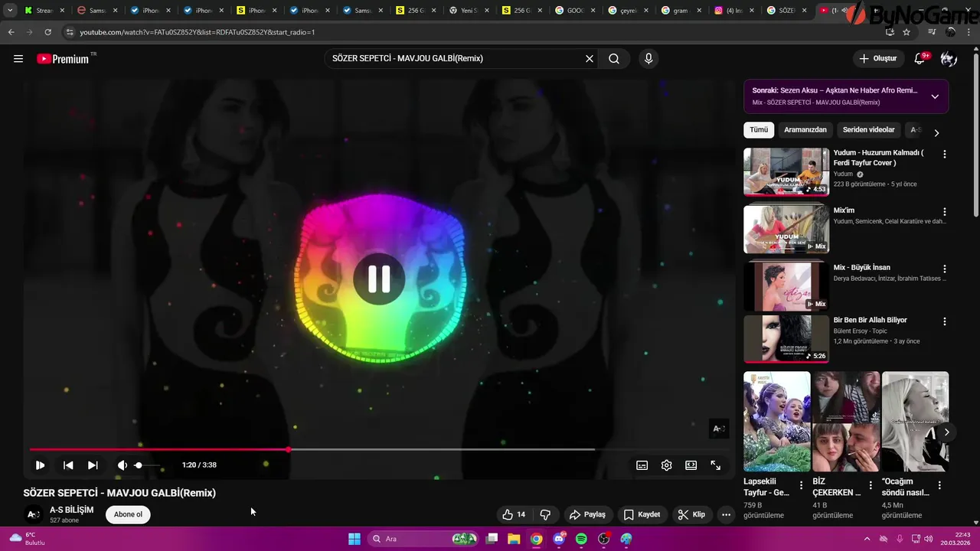Open more actions three-dot menu under video
This screenshot has height=551, width=980.
coord(726,514)
